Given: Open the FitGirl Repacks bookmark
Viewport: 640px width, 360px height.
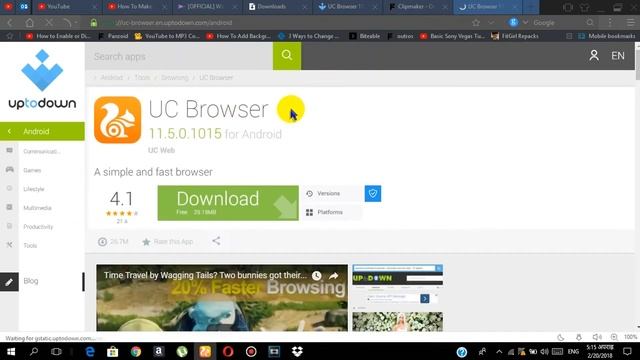Looking at the screenshot, I should pos(516,36).
